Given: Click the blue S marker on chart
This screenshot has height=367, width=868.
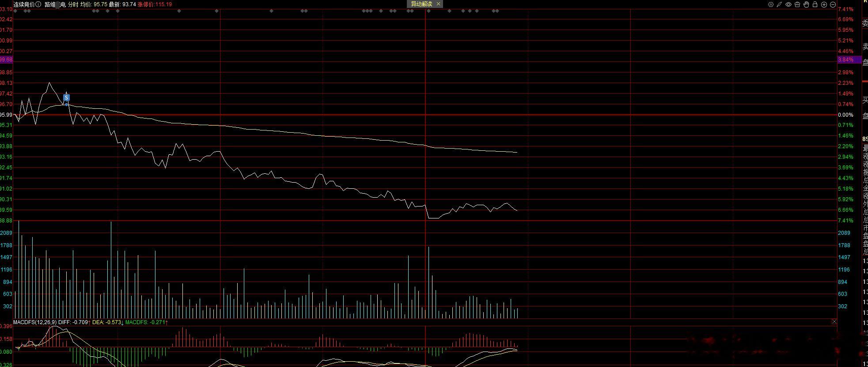Looking at the screenshot, I should 66,98.
